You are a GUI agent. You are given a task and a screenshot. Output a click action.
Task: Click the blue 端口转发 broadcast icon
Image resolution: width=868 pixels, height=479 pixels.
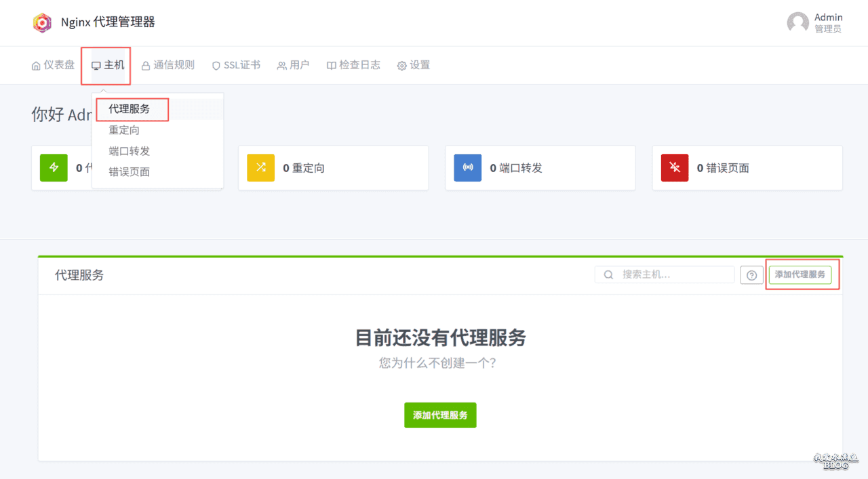[467, 168]
